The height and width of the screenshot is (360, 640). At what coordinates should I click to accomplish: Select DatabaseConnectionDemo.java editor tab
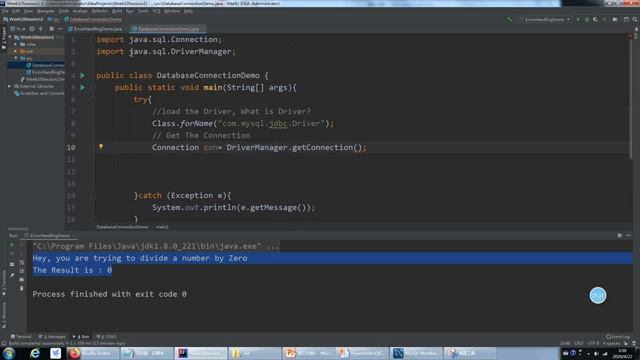(x=168, y=29)
